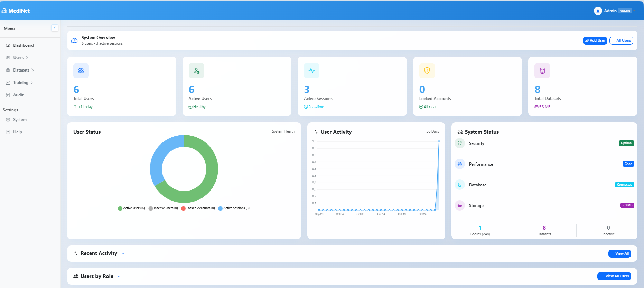Click the Dashboard gauge icon in sidebar
The image size is (644, 288).
[x=8, y=45]
